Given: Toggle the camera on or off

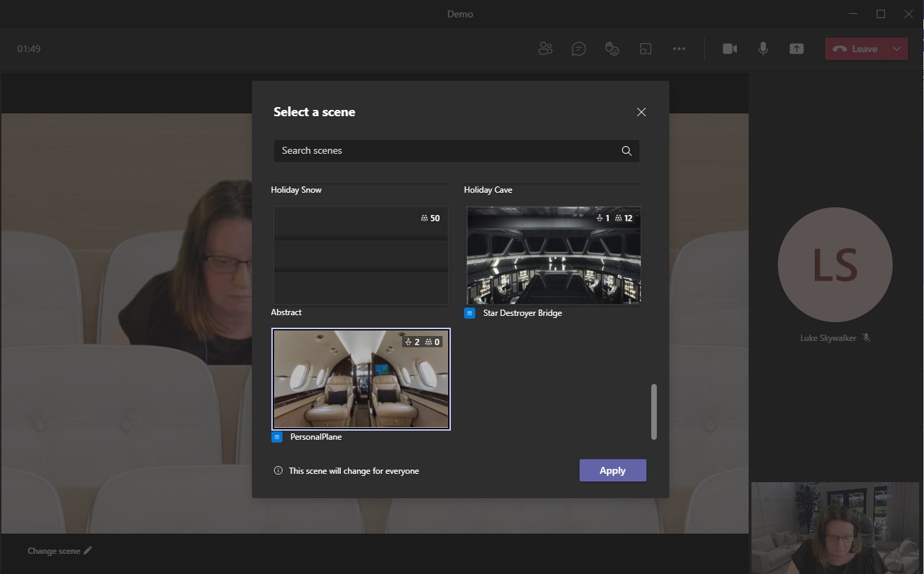Looking at the screenshot, I should (x=729, y=49).
